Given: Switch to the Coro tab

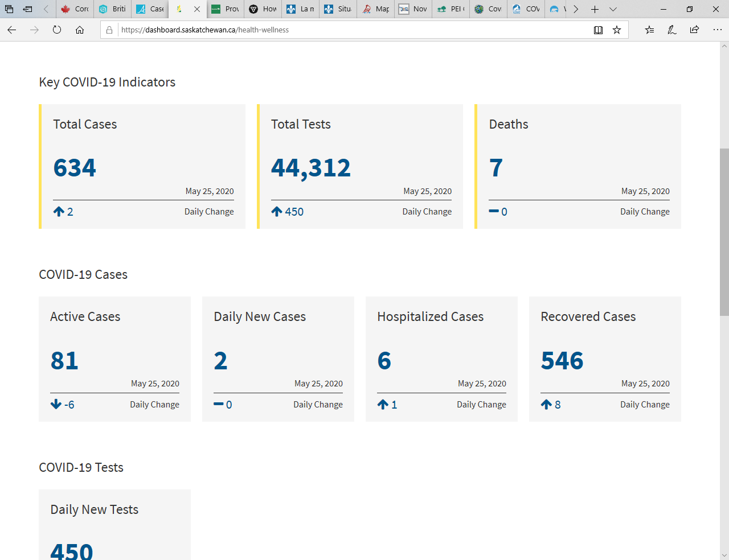Looking at the screenshot, I should pos(75,9).
